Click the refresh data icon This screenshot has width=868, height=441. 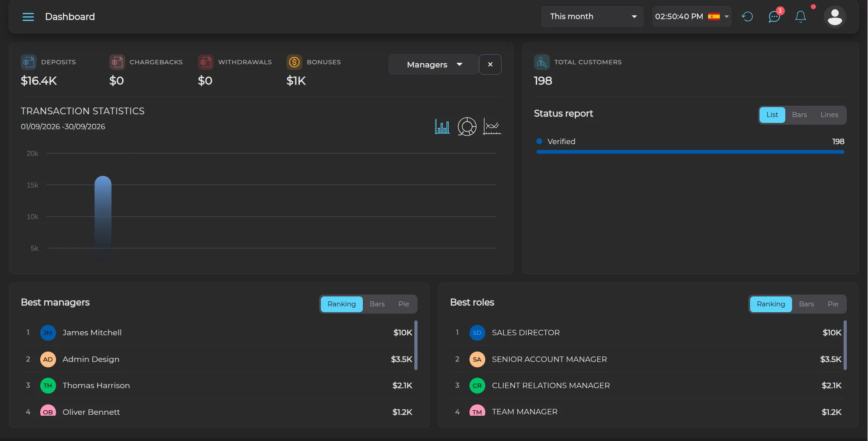747,17
